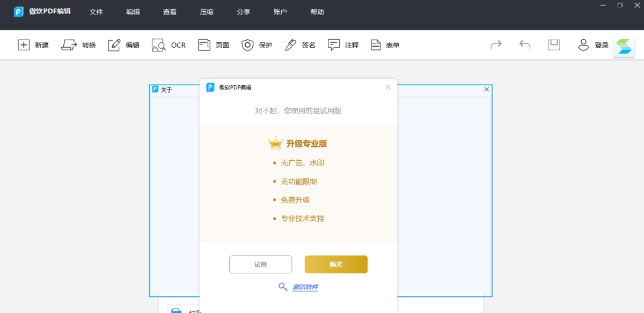Click the 对不起，您使用的是试用版 message
Screen dimensions: 644x313
point(298,111)
